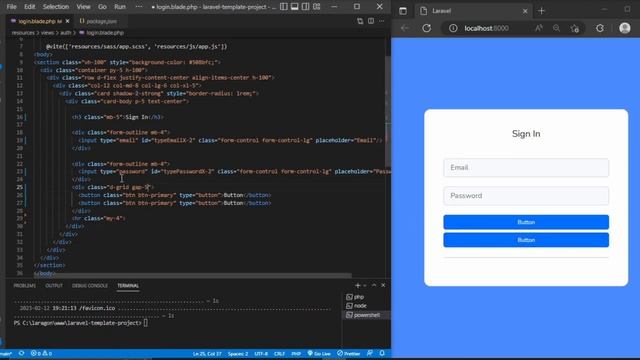This screenshot has width=640, height=360.
Task: Click the Open Changes icon in editor toolbar
Action: 360,21
